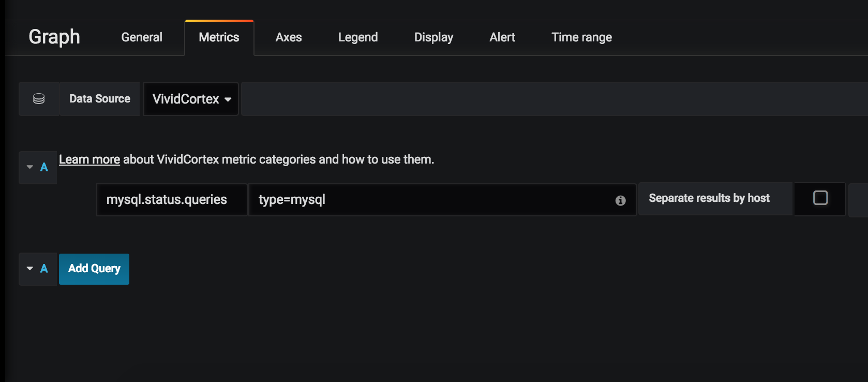
Task: Switch to the Alert tab
Action: (x=502, y=37)
